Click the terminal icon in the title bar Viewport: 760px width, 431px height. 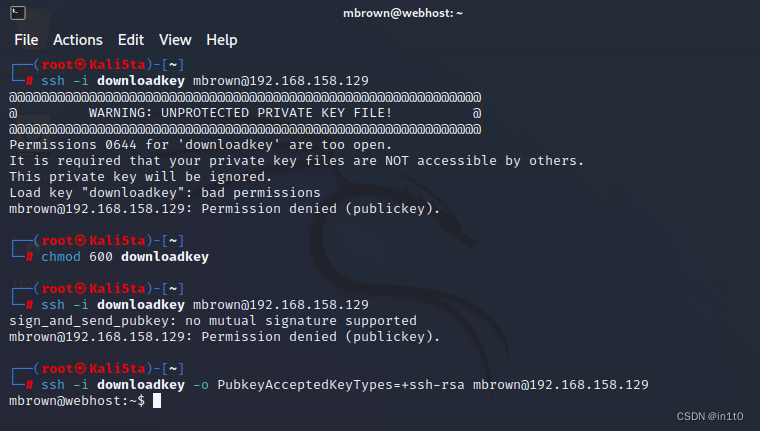pos(18,13)
